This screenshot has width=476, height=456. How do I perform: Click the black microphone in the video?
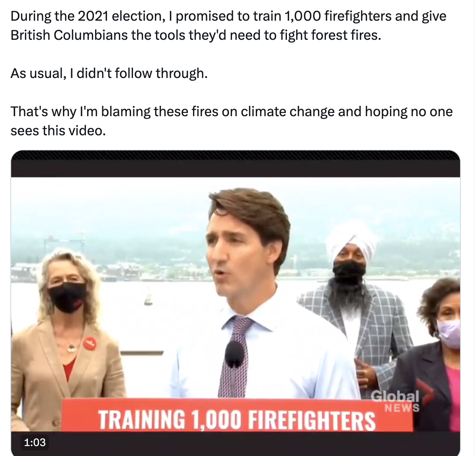click(234, 354)
